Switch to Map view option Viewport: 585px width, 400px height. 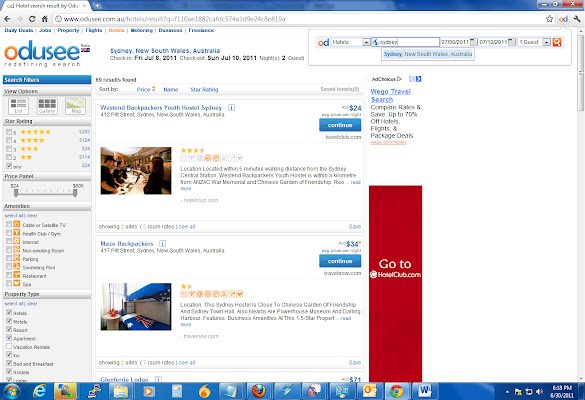click(x=75, y=106)
